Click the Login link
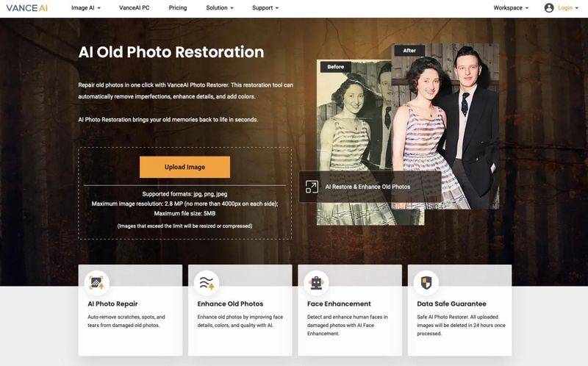The width and height of the screenshot is (588, 366). [564, 8]
